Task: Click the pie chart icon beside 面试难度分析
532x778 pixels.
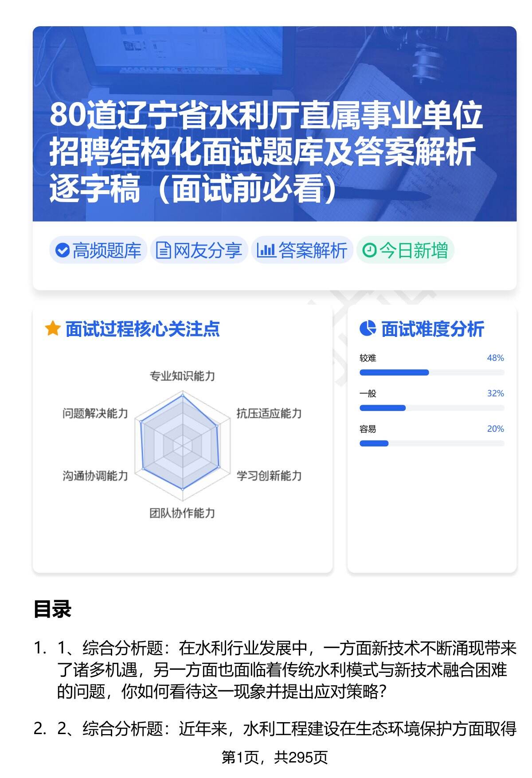Action: pyautogui.click(x=368, y=329)
